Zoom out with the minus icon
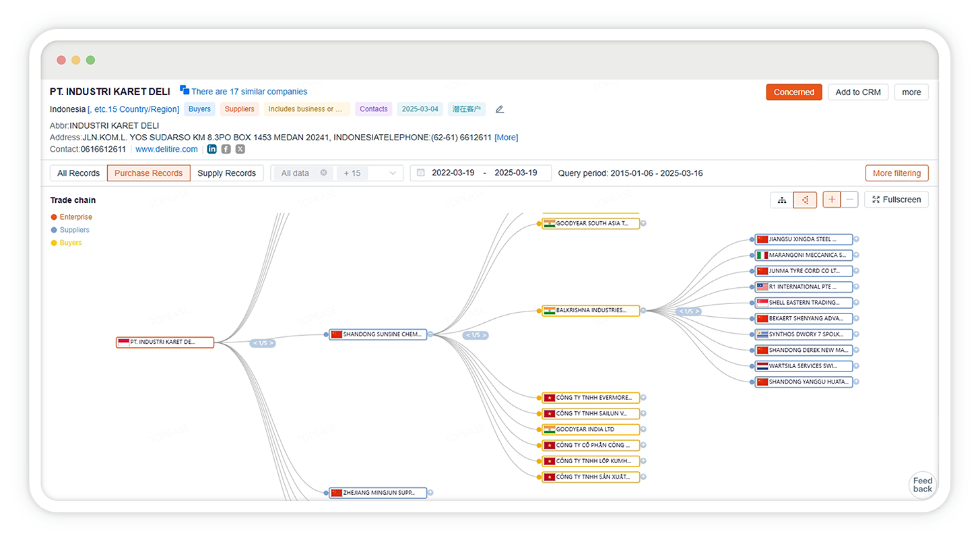980x542 pixels. tap(849, 200)
